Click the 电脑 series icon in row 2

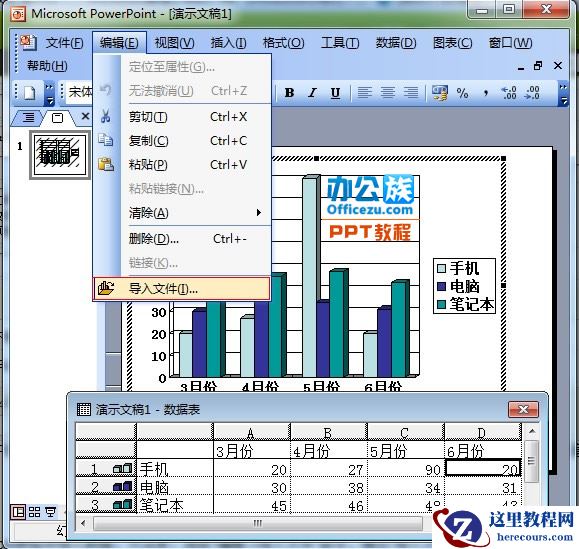(123, 487)
